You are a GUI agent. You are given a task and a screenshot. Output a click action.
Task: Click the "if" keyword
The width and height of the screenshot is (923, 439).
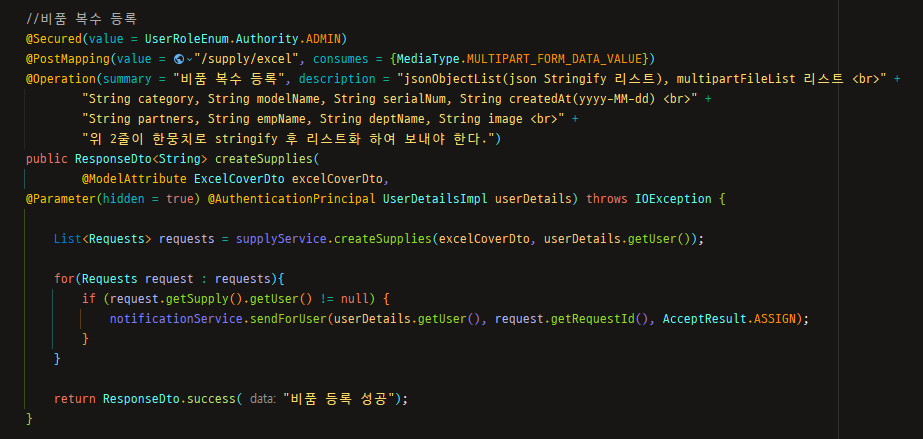coord(89,299)
